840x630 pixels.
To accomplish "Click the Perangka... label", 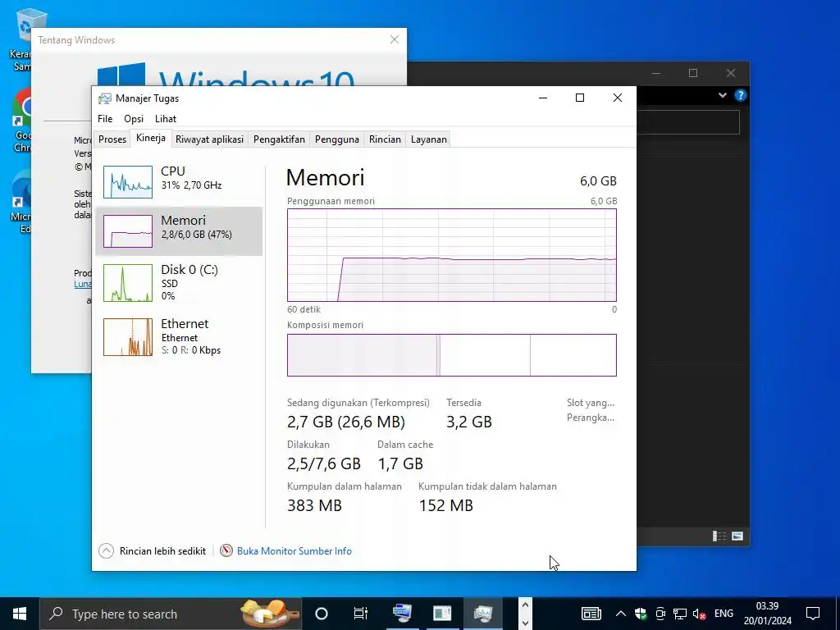I will tap(591, 418).
